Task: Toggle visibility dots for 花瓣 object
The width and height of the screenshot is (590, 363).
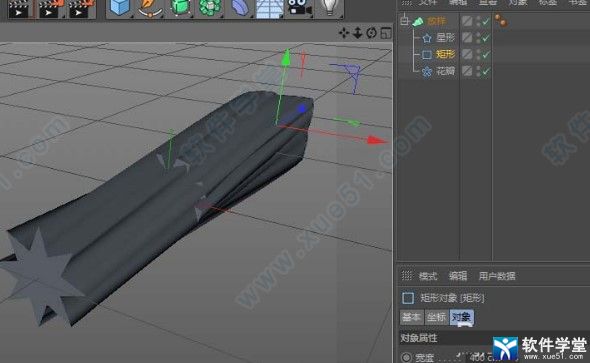Action: pos(478,71)
